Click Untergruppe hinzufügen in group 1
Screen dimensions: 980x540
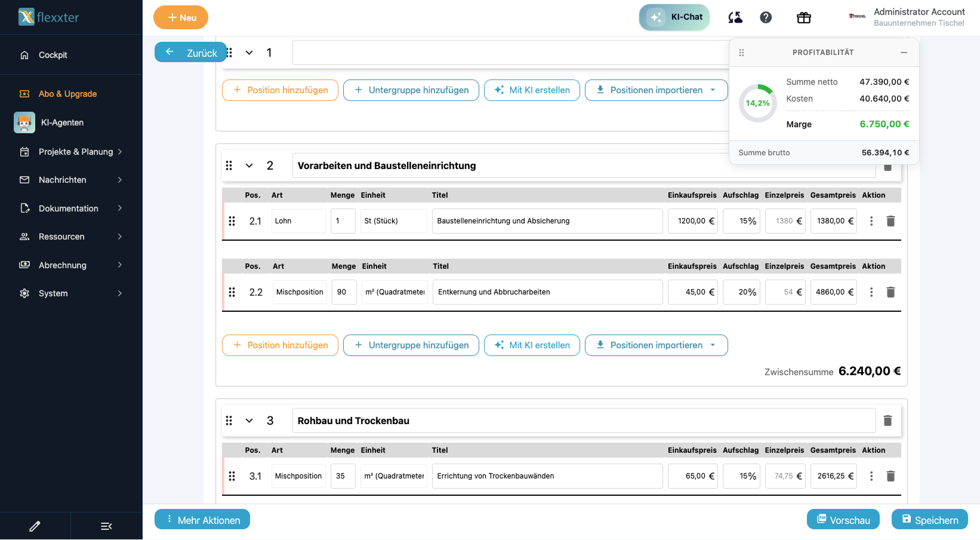coord(411,90)
